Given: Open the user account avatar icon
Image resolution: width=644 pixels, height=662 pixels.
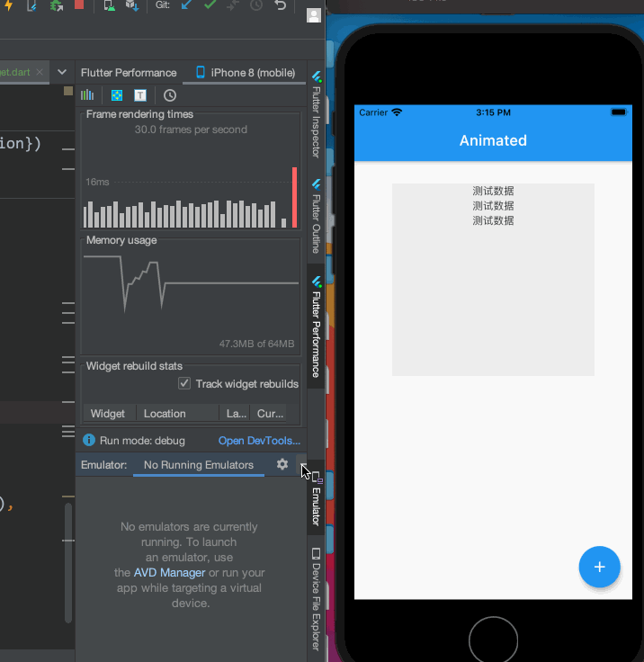Looking at the screenshot, I should [x=313, y=15].
